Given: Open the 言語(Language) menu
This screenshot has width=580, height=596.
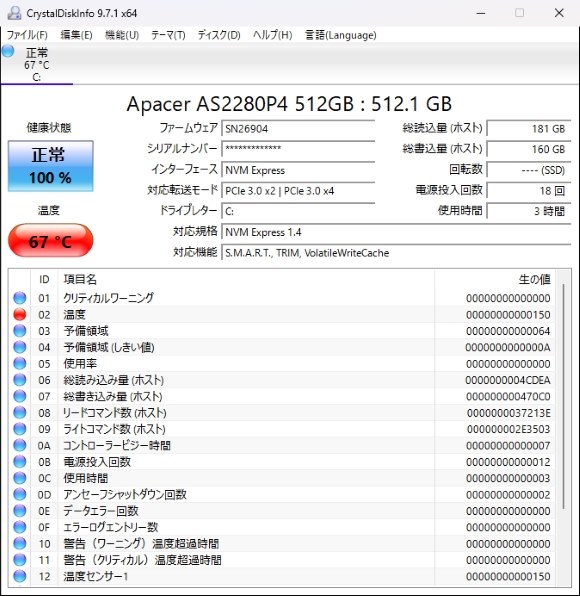Looking at the screenshot, I should (341, 35).
